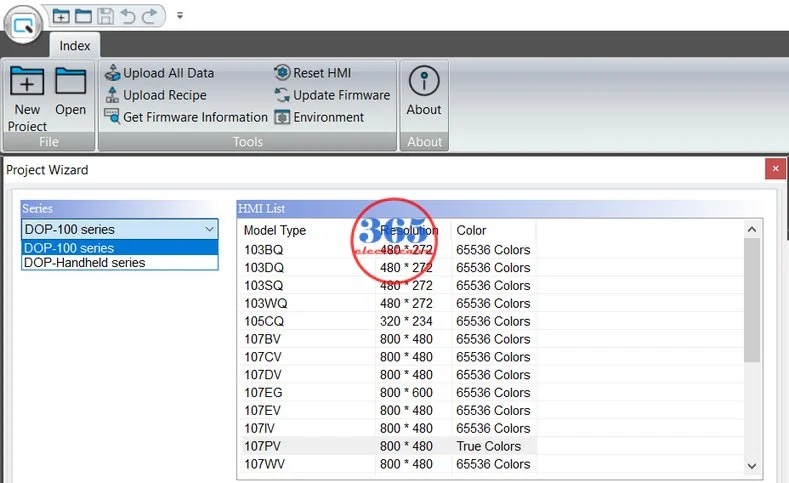The height and width of the screenshot is (483, 789).
Task: Select model 103BQ in HMI list
Action: (x=264, y=250)
